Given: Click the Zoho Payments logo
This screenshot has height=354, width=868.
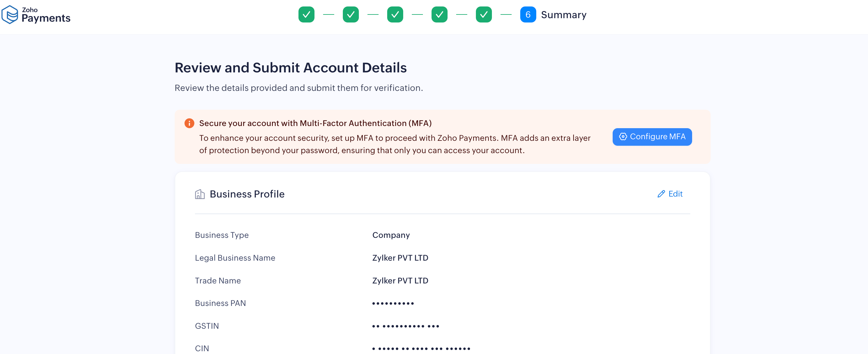Looking at the screenshot, I should coord(36,15).
